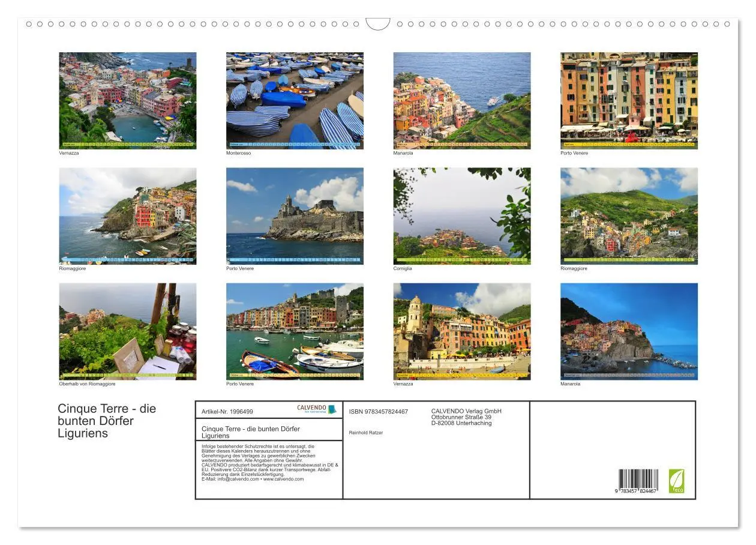Select the Manarola photo with terraced vineyards
The image size is (756, 545).
click(462, 100)
